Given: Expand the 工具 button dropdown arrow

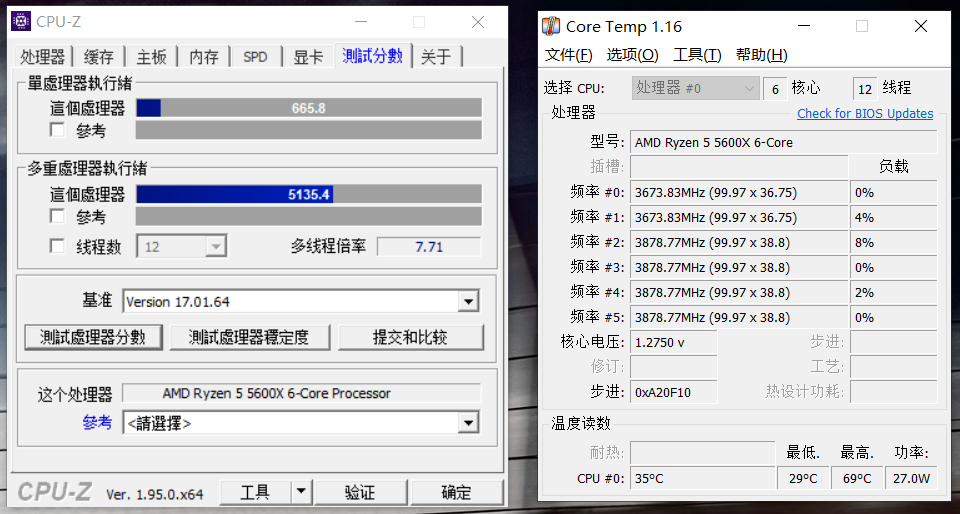Looking at the screenshot, I should 301,492.
